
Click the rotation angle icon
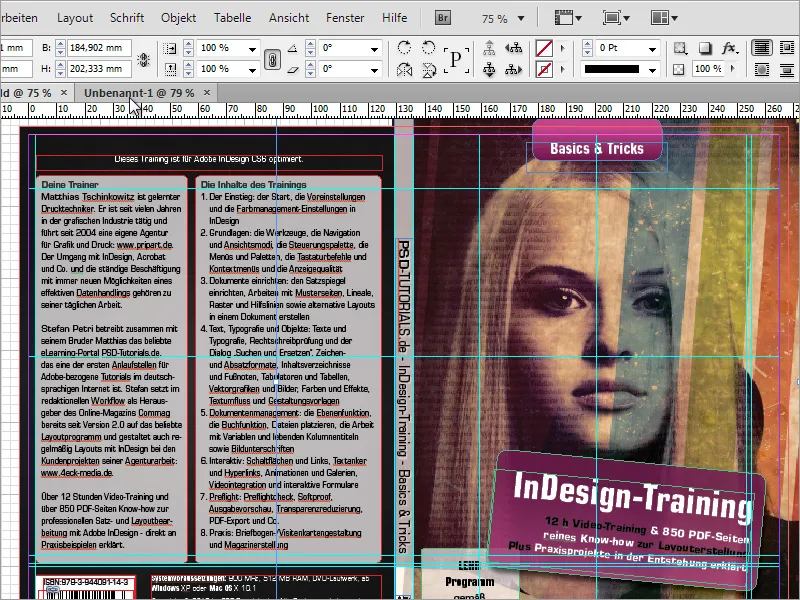[293, 48]
